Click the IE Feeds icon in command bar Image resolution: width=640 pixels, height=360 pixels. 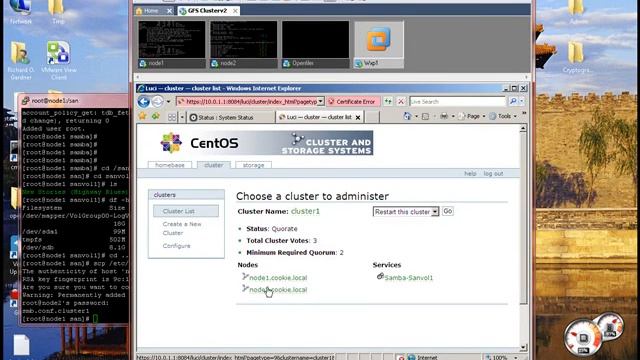(x=425, y=117)
